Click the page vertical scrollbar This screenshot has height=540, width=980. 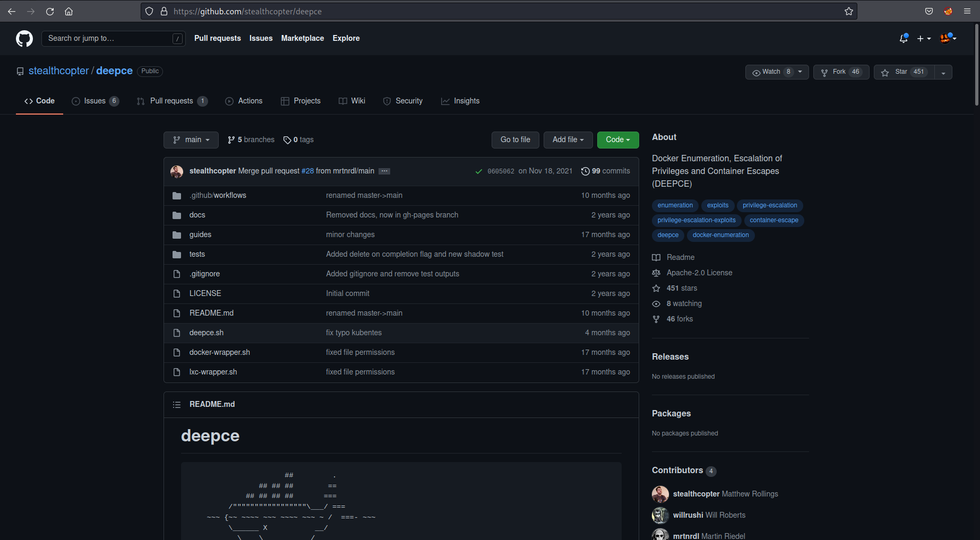point(976,65)
